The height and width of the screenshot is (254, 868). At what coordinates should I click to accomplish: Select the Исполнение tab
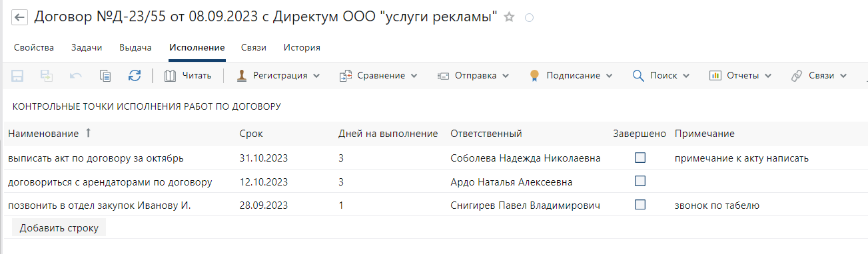[x=197, y=47]
